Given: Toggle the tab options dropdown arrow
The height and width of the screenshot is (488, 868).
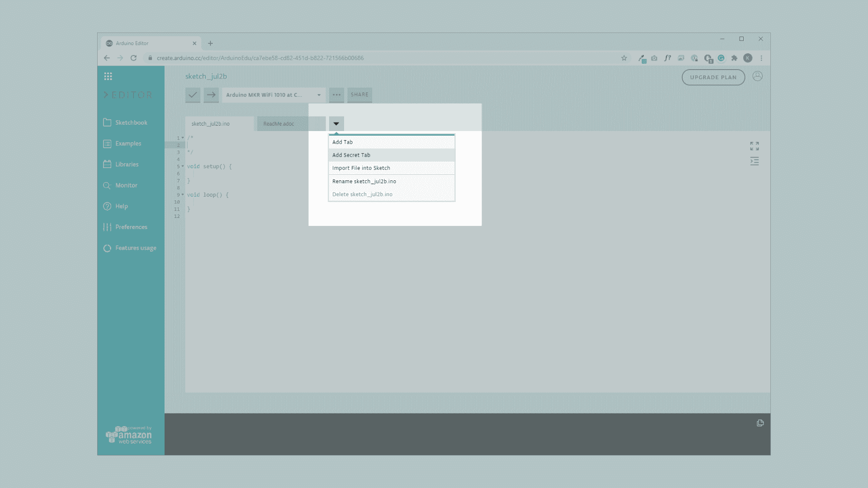Looking at the screenshot, I should [x=336, y=124].
